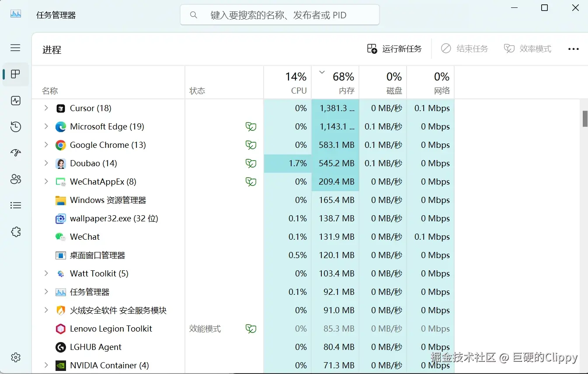Select the "桌面窗口管理器" process name
The image size is (588, 374).
(97, 255)
